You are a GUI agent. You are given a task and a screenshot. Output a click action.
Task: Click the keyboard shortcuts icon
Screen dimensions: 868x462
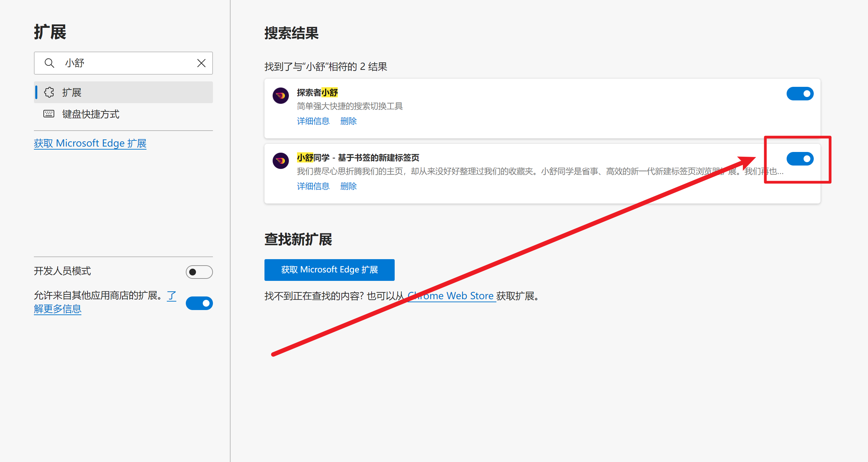[49, 114]
